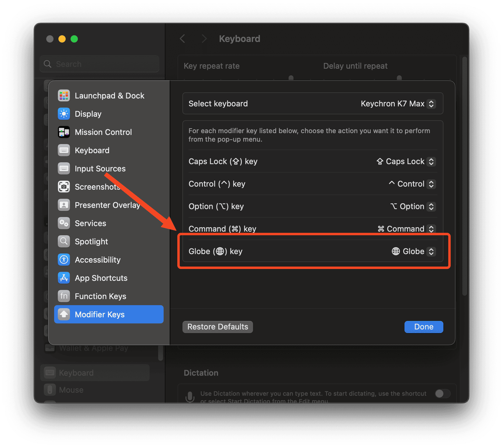Go forward with the right chevron
The height and width of the screenshot is (448, 503).
(204, 39)
